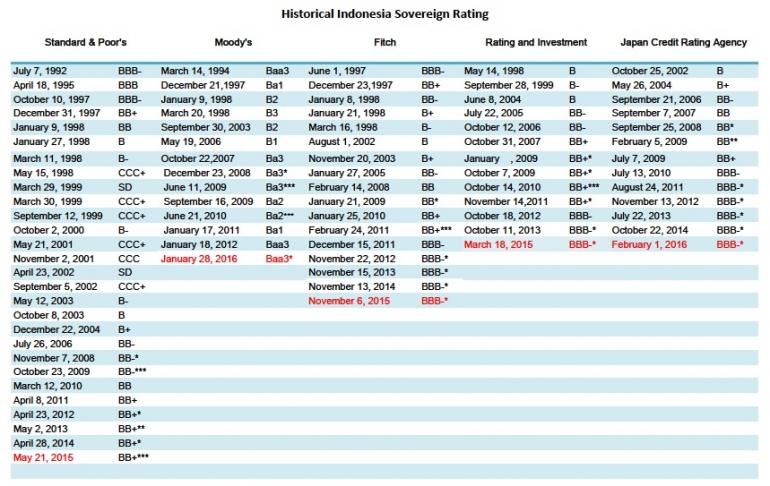This screenshot has height=486, width=770.
Task: Click the date 'October 10, 1997'
Action: point(51,99)
